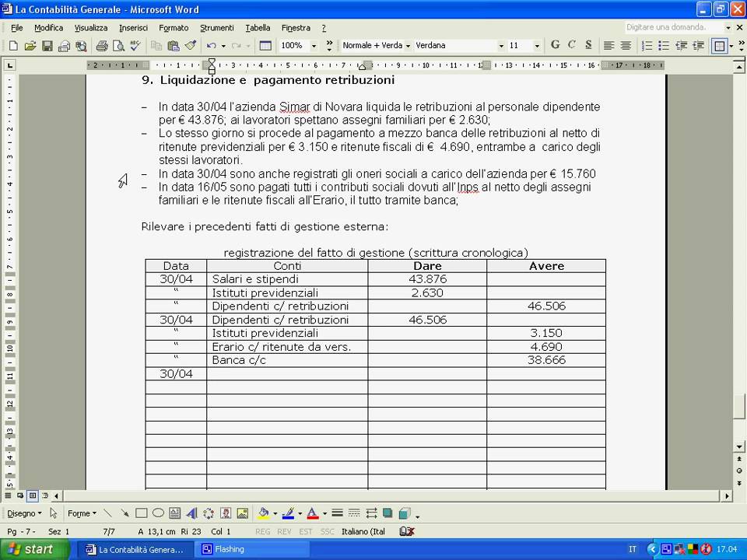Open the zoom percentage dropdown

pos(314,46)
